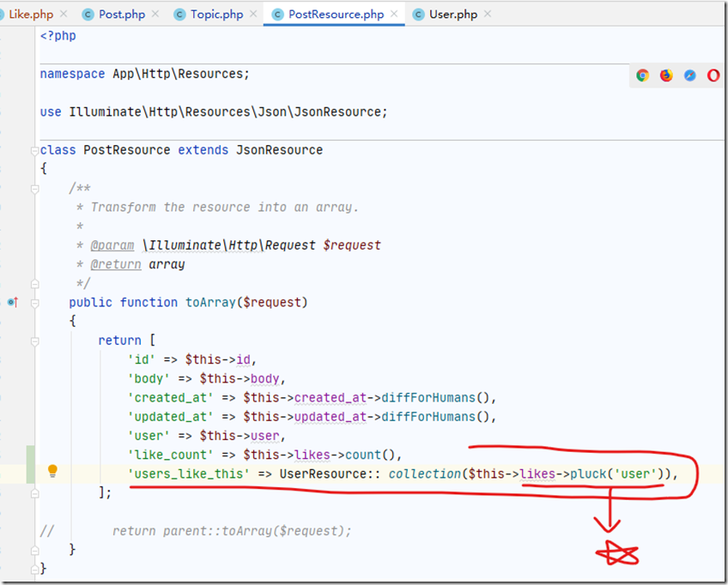
Task: Click diffForHumans on the updated_at line
Action: 428,417
